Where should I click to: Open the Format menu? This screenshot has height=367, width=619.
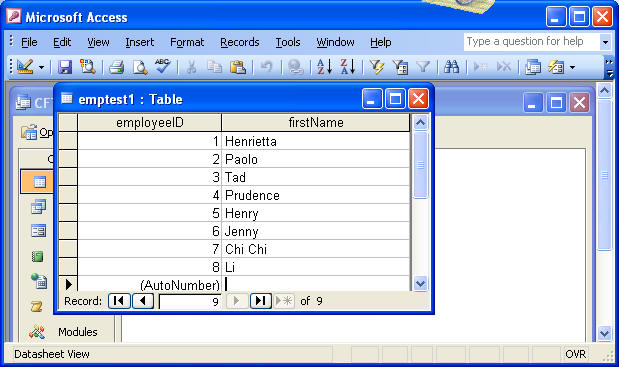point(187,42)
